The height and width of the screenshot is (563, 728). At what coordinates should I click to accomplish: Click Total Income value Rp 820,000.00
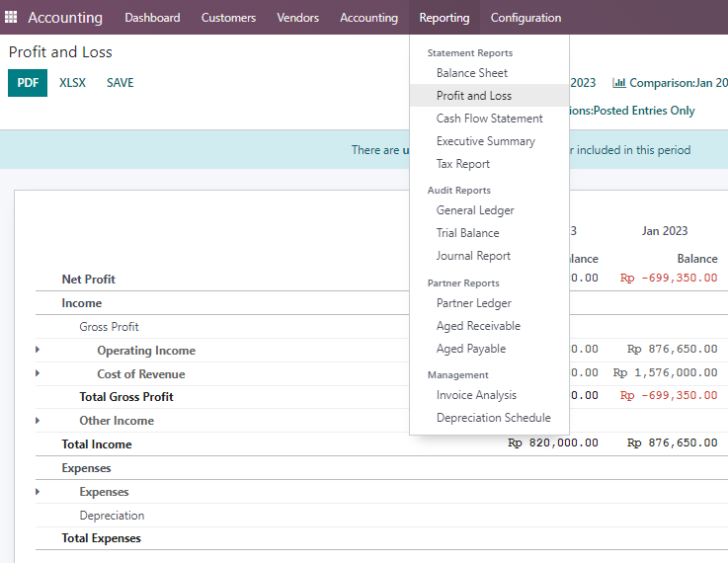[x=553, y=442]
